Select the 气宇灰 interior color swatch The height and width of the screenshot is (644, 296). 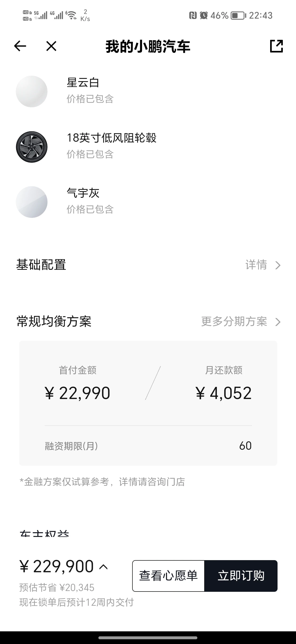pyautogui.click(x=32, y=202)
